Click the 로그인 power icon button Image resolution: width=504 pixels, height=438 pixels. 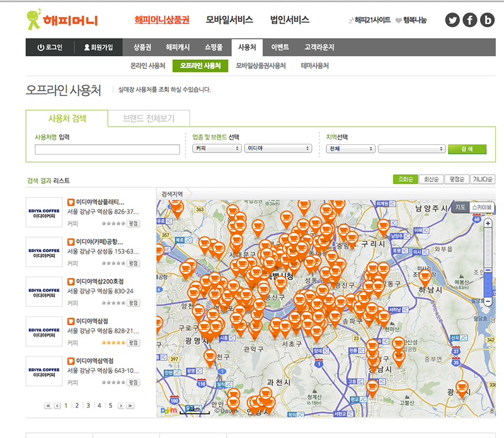pos(50,47)
